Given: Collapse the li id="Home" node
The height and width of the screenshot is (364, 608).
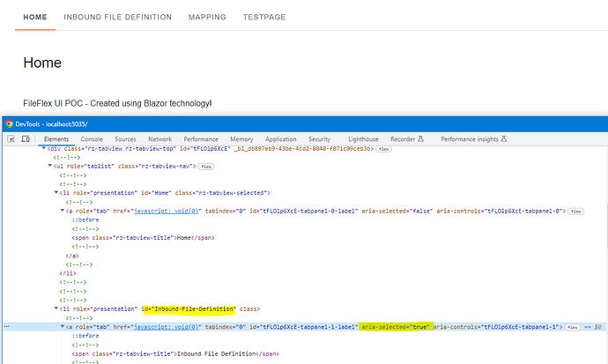Looking at the screenshot, I should (x=56, y=193).
